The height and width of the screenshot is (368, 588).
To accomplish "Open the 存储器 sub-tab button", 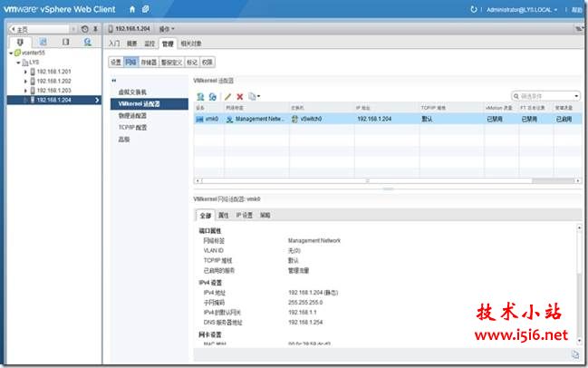I will coord(149,63).
